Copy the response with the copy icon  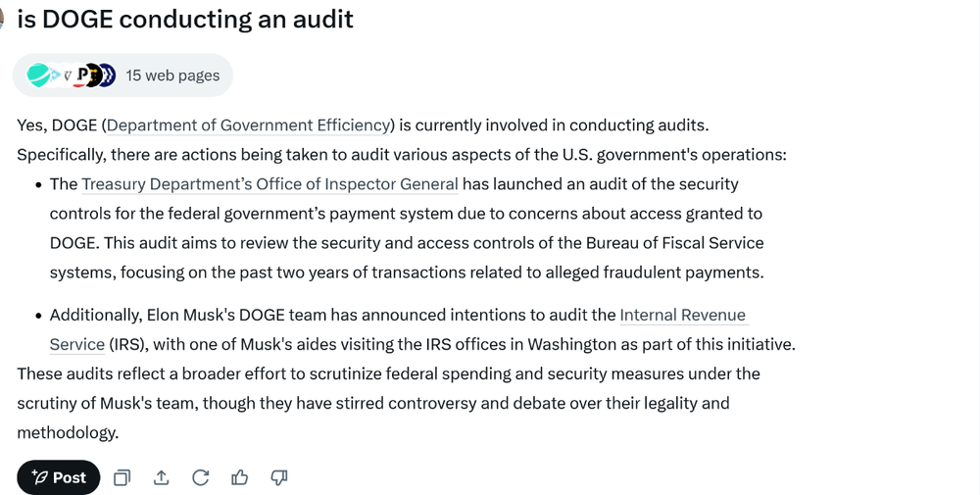(122, 477)
